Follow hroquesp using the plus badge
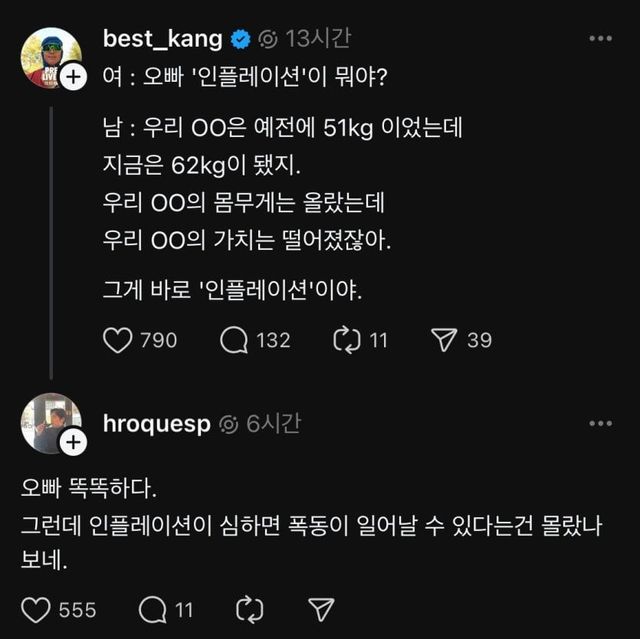Image resolution: width=640 pixels, height=639 pixels. click(x=73, y=443)
